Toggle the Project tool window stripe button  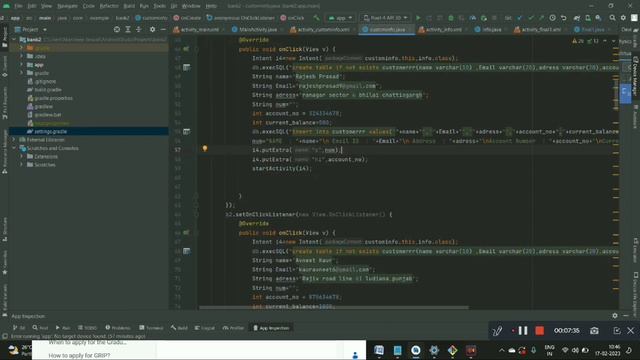pyautogui.click(x=4, y=37)
